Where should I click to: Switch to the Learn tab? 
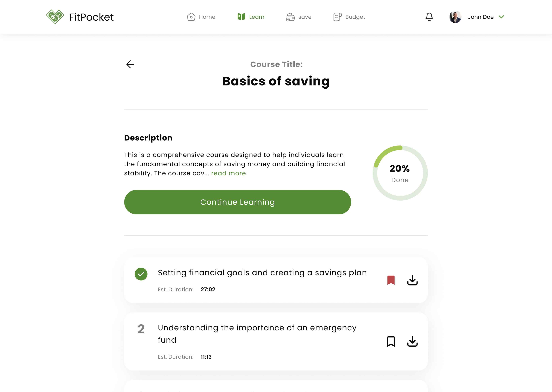[x=251, y=17]
